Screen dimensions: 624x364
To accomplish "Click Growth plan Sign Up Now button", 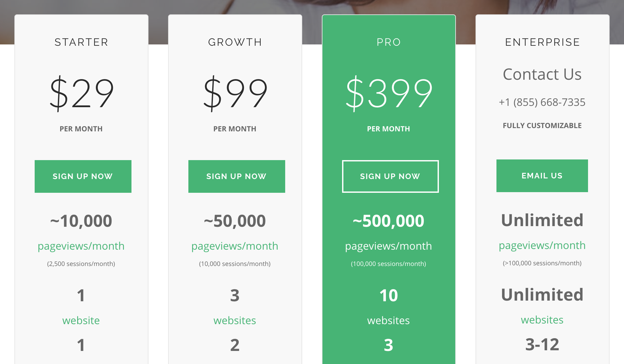I will coord(237,176).
